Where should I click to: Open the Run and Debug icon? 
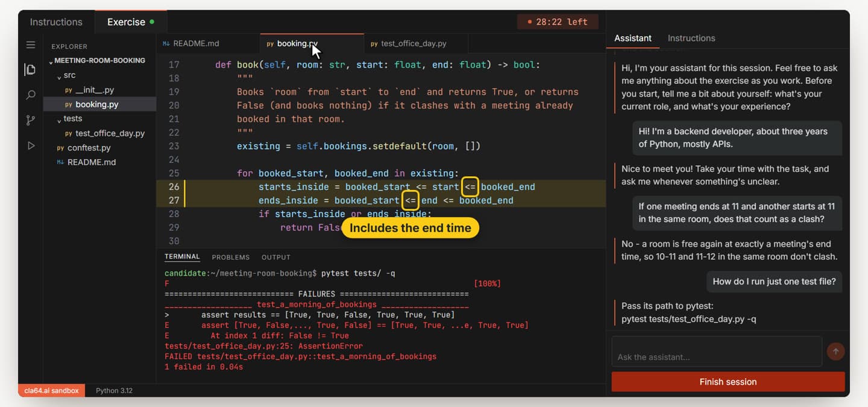31,145
